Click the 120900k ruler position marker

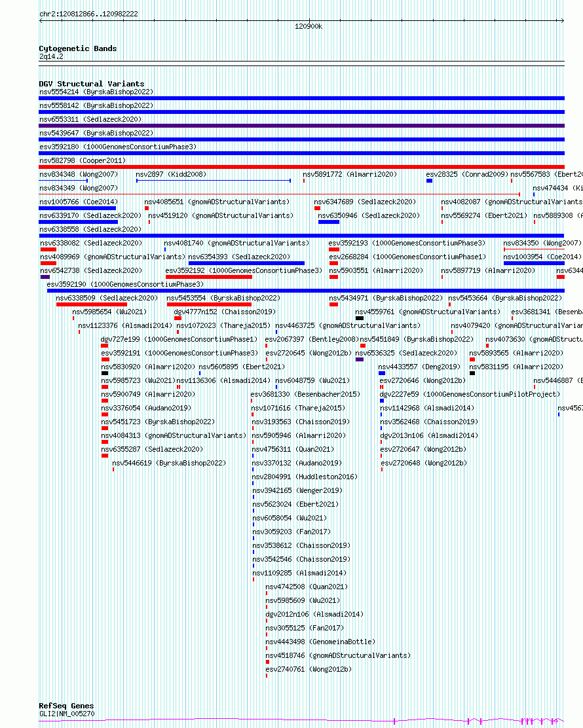tap(309, 26)
